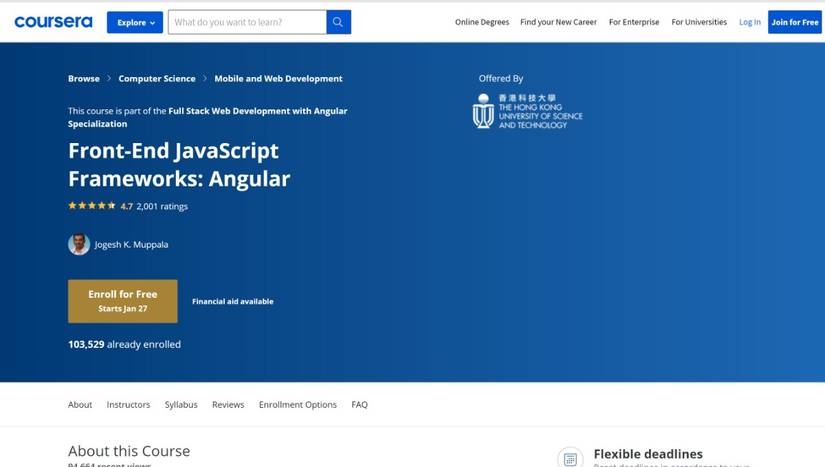This screenshot has width=825, height=467.
Task: Click the HKUST university logo
Action: [528, 111]
